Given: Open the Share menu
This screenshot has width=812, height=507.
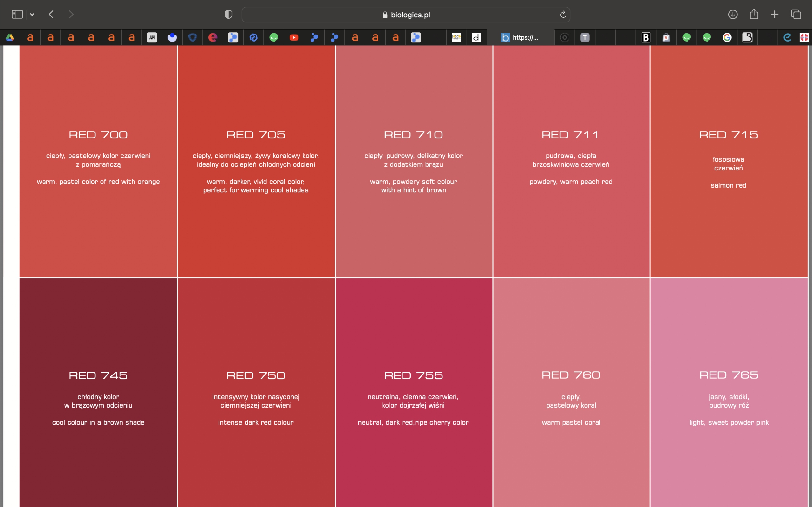Looking at the screenshot, I should point(754,15).
